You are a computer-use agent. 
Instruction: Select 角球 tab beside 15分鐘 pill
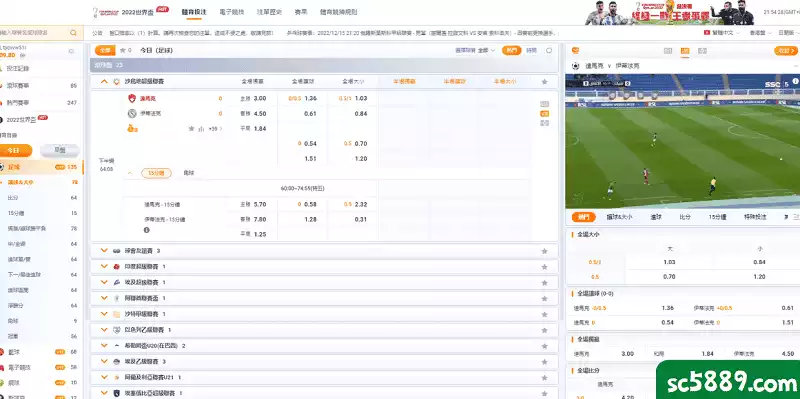(x=189, y=173)
